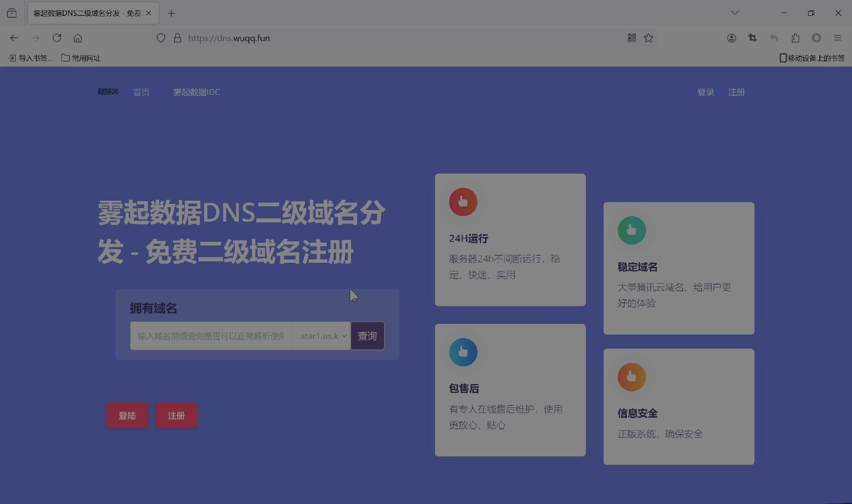
Task: Click the address bar URL dns.wuqq.fun
Action: (x=229, y=38)
